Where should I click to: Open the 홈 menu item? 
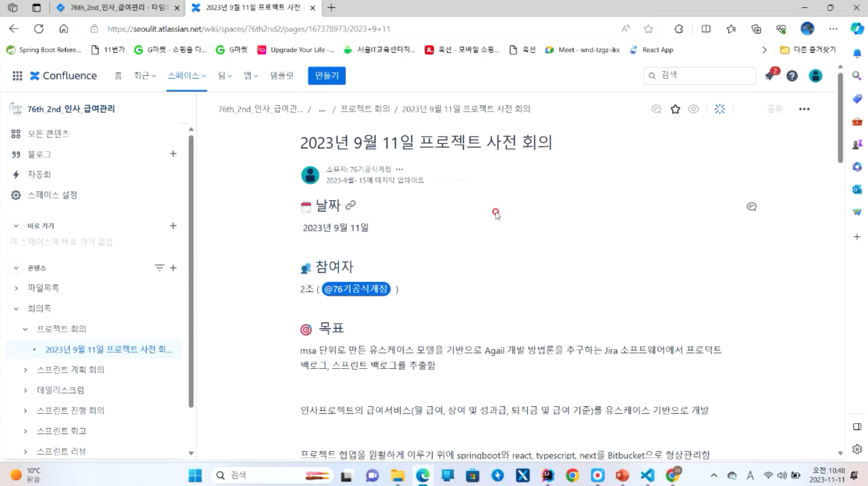pos(118,76)
